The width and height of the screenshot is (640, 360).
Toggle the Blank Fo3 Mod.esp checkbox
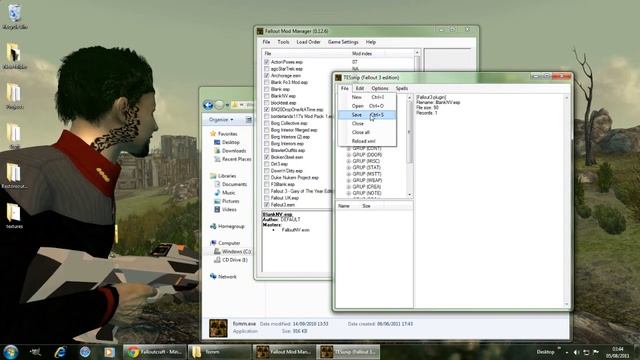[267, 82]
